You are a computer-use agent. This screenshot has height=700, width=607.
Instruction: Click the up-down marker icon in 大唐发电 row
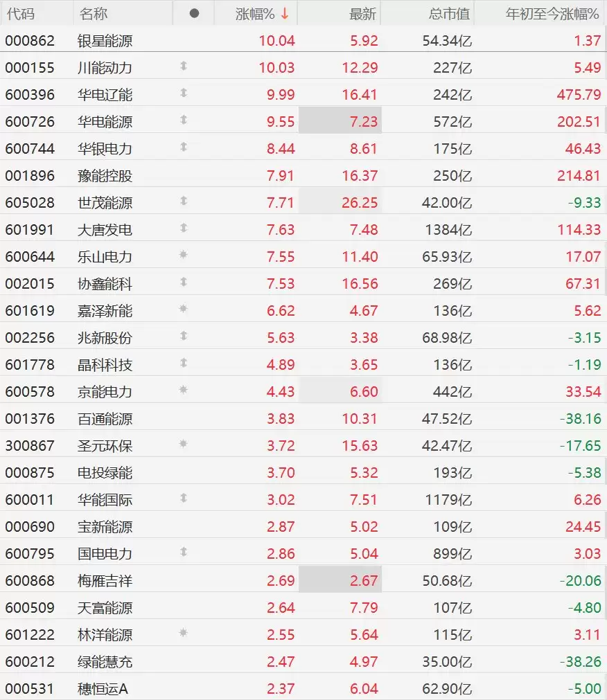tap(184, 228)
